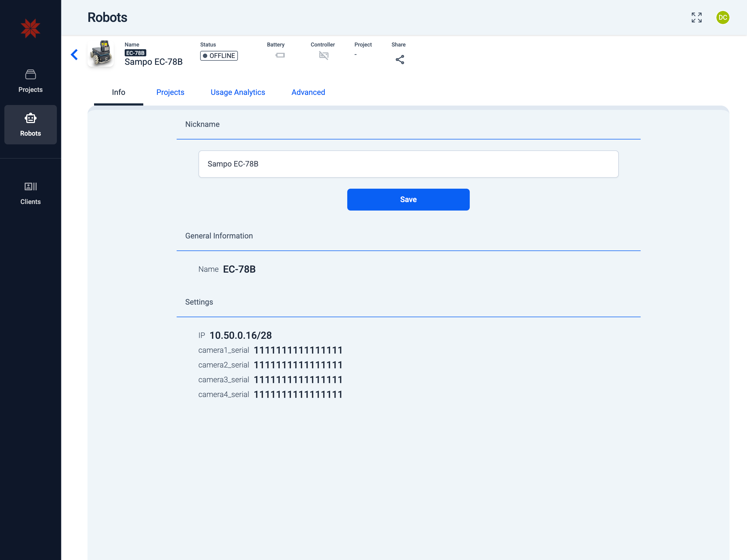Click the IP address value 10.50.0.16/28
The height and width of the screenshot is (560, 747).
[x=240, y=335]
